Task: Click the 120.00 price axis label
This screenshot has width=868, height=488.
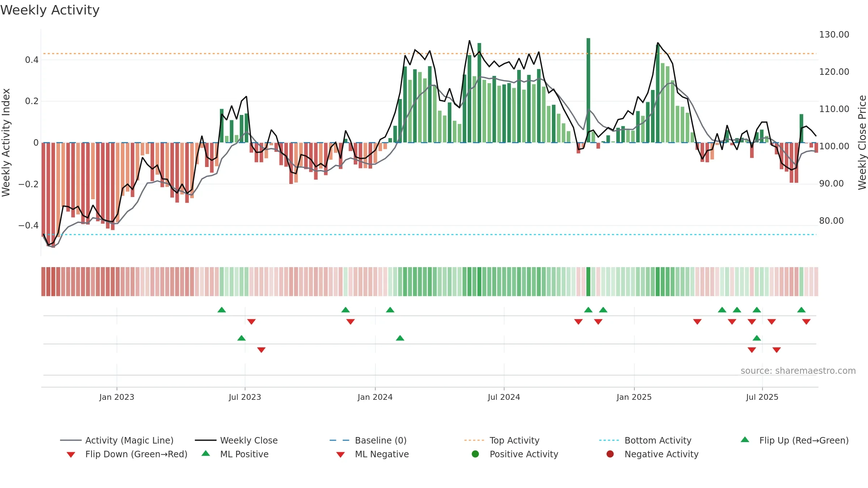Action: (834, 72)
